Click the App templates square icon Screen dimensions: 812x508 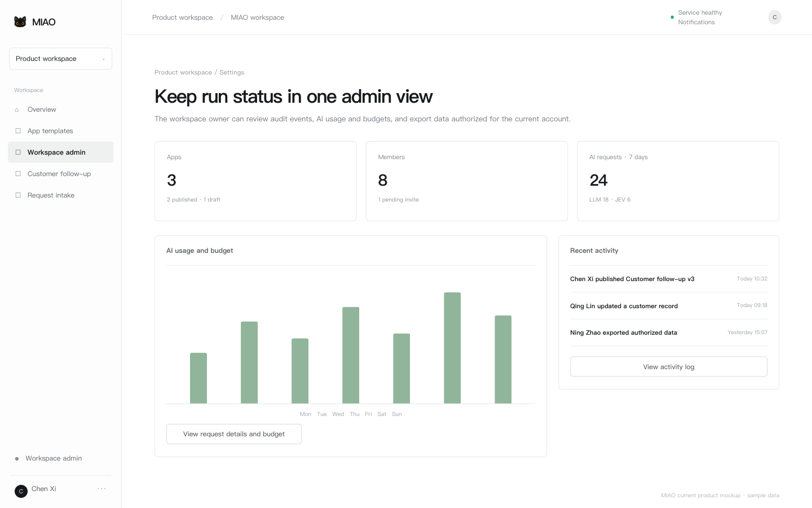point(18,131)
